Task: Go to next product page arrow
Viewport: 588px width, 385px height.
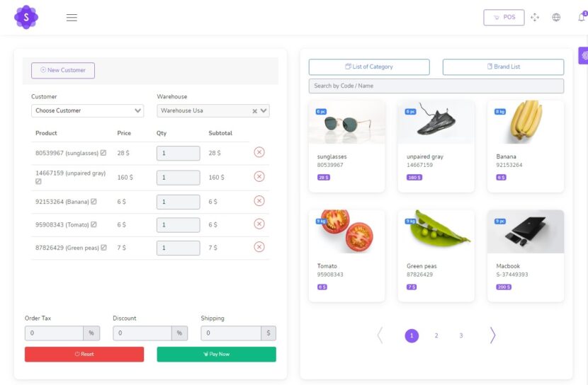Action: pos(492,335)
